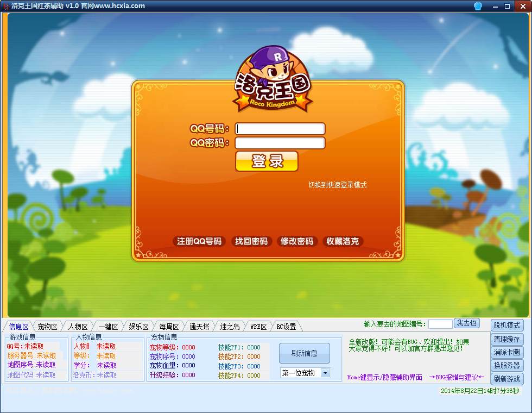Click the BUG报错与建议 link

457,377
